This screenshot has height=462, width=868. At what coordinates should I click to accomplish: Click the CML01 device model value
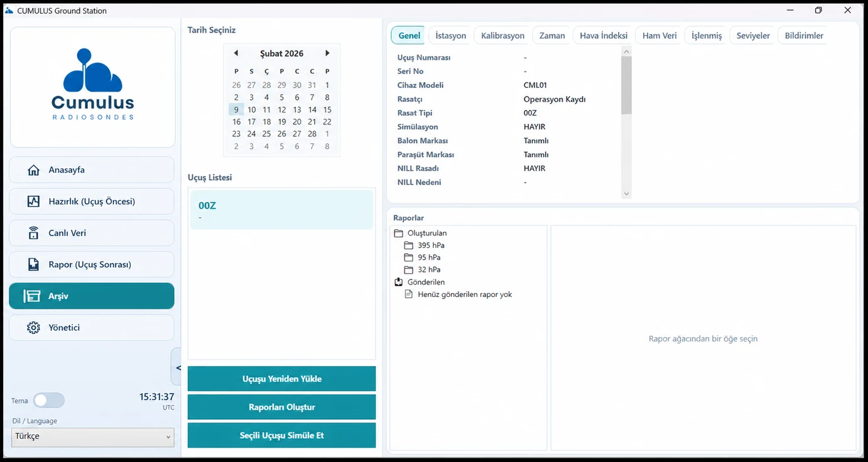click(535, 85)
